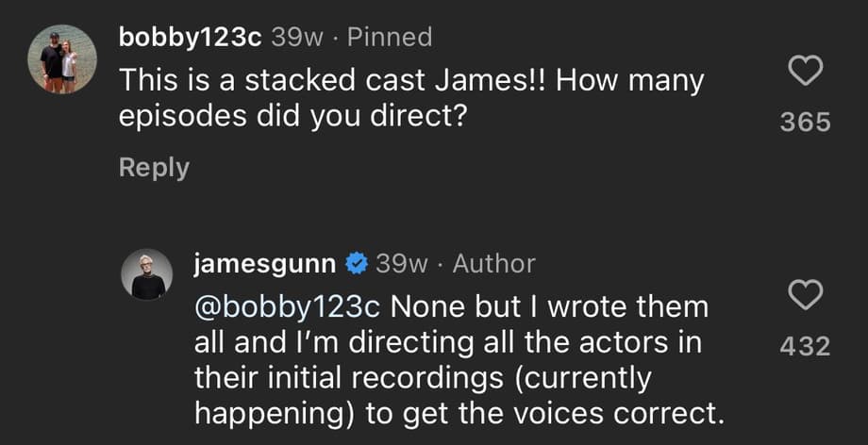
Task: Click the Author label beside jamesgunn
Action: (493, 264)
